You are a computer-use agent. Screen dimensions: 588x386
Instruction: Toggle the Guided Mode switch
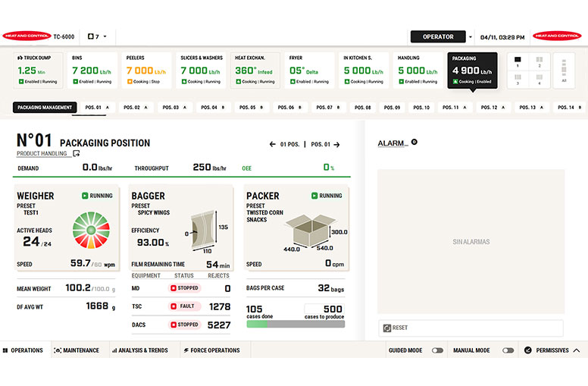click(x=437, y=350)
